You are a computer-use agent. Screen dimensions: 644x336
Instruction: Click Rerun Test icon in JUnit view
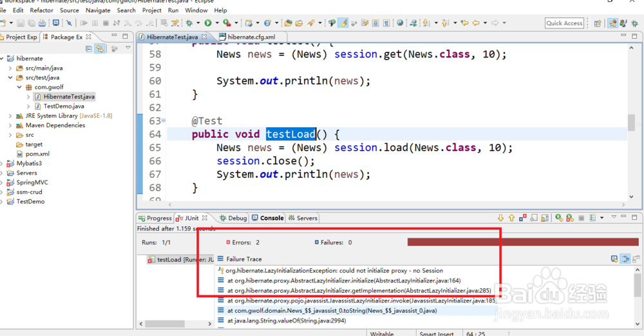pyautogui.click(x=559, y=218)
